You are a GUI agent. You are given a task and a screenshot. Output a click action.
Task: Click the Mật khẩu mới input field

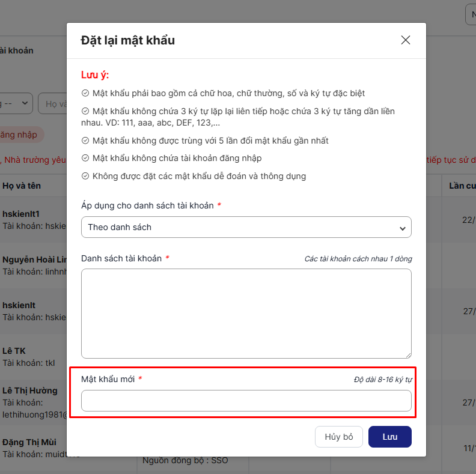point(246,401)
